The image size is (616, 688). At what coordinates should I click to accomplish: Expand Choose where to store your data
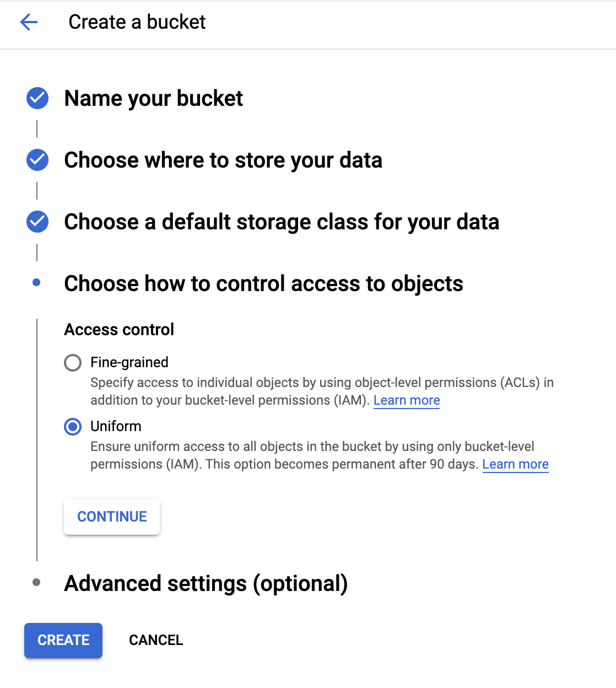click(223, 160)
